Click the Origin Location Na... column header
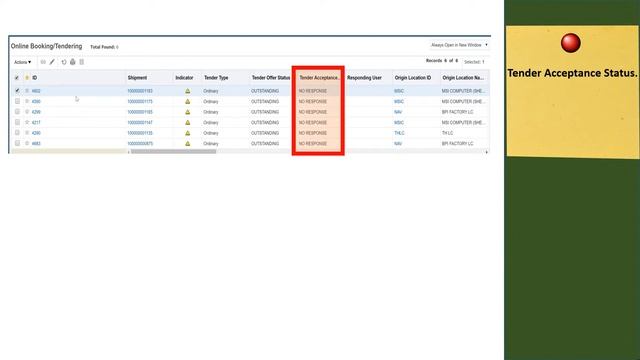This screenshot has width=640, height=360. (x=463, y=78)
